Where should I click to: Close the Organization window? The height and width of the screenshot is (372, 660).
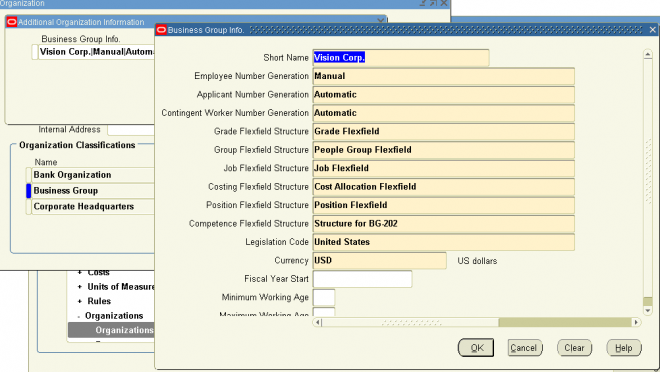point(444,3)
